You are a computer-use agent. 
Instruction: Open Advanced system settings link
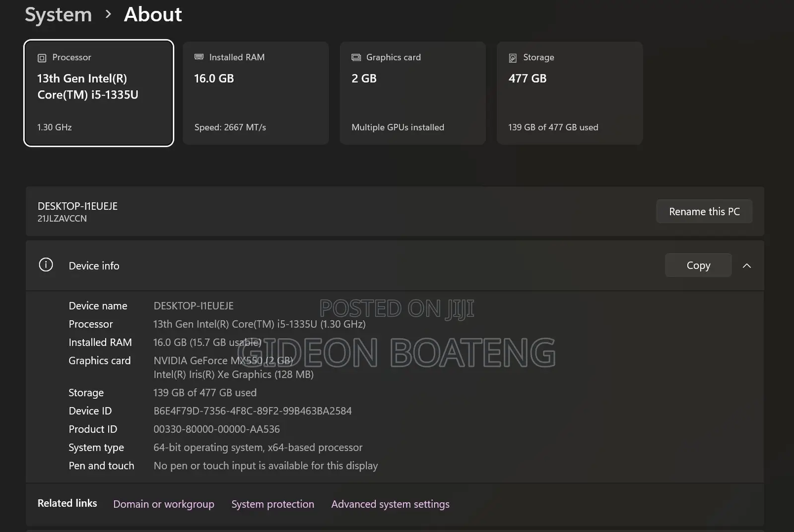[391, 504]
